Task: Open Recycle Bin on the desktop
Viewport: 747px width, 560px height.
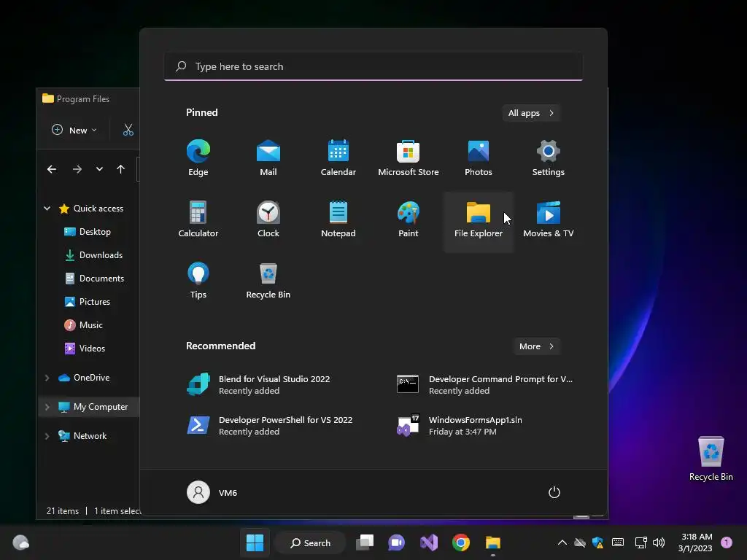Action: pos(711,459)
